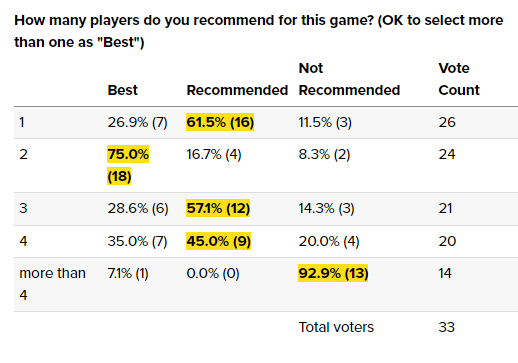Image resolution: width=518 pixels, height=363 pixels.
Task: Select the total voters count 33
Action: pyautogui.click(x=446, y=327)
